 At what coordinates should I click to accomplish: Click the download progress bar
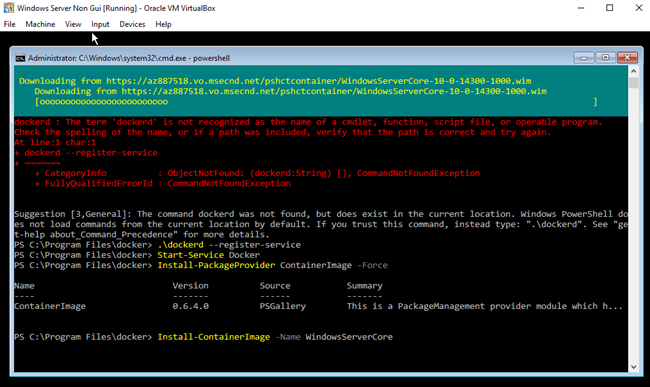[316, 102]
